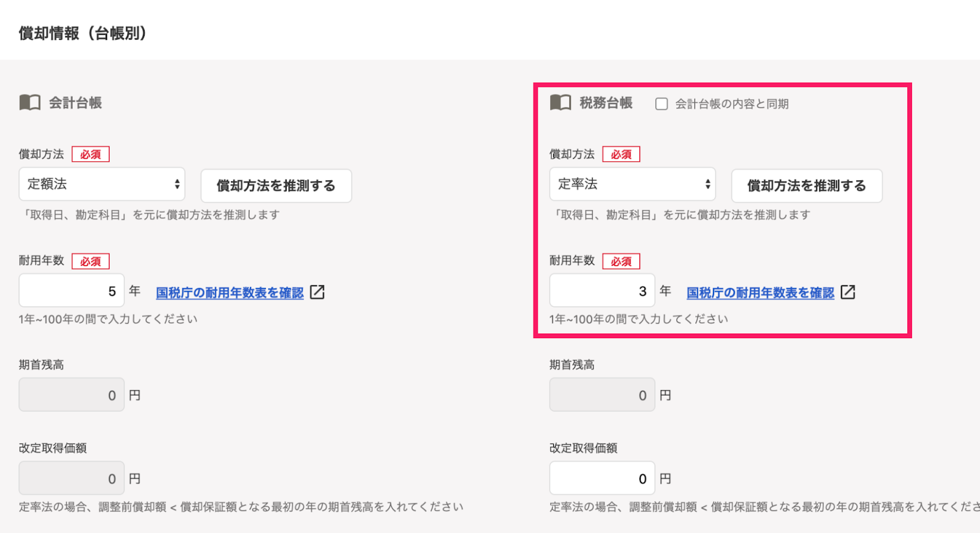The image size is (980, 533).
Task: Click 改定取得価額 field in 会計台帳
Action: click(72, 478)
